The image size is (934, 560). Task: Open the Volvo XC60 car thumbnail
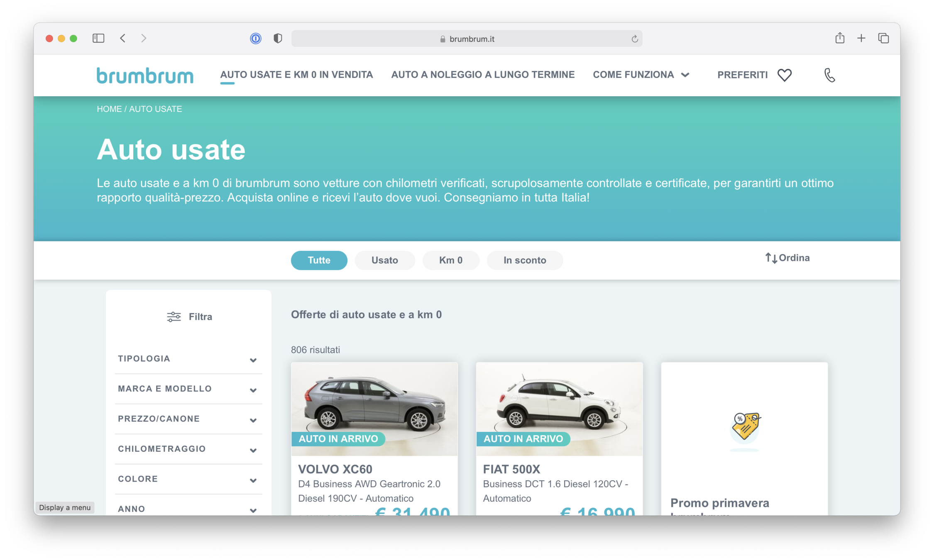pyautogui.click(x=374, y=409)
